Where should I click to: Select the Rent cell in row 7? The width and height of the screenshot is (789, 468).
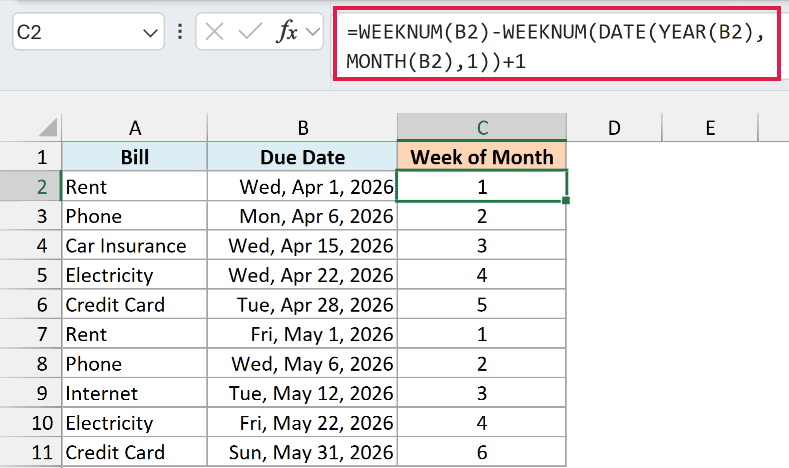coord(134,334)
